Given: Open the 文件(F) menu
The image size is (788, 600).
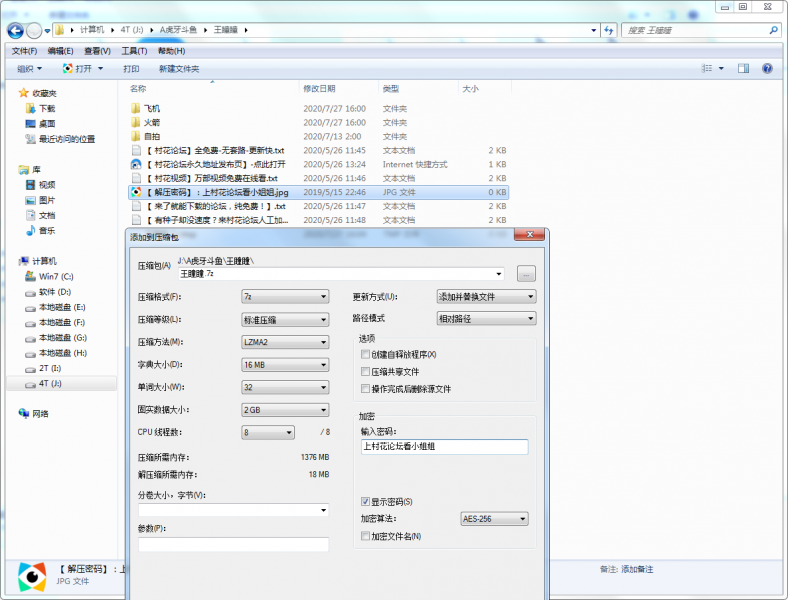Looking at the screenshot, I should 24,51.
